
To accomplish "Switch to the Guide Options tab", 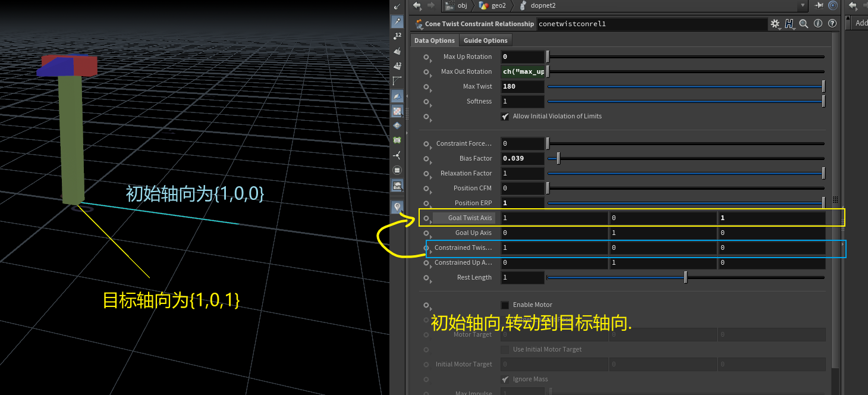I will pyautogui.click(x=485, y=40).
